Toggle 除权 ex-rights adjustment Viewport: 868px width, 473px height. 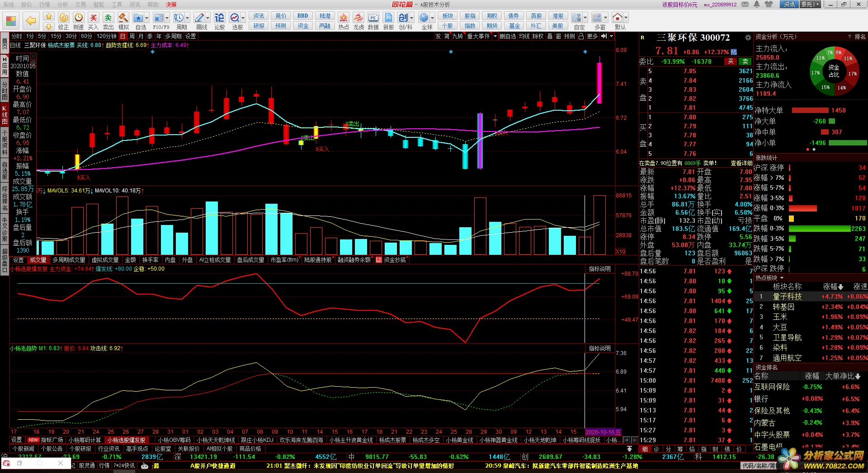538,36
